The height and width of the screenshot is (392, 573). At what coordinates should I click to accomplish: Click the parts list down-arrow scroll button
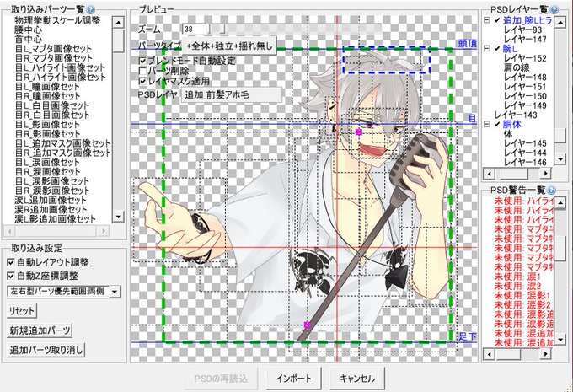point(118,217)
